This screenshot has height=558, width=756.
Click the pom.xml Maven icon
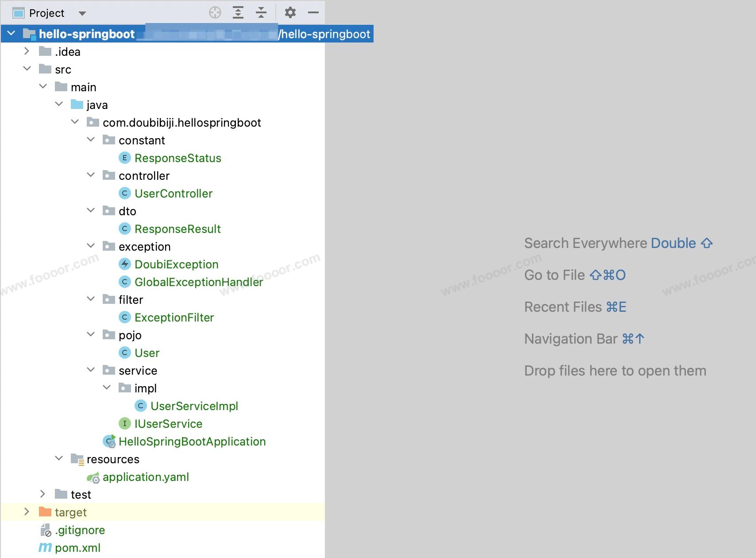coord(45,548)
